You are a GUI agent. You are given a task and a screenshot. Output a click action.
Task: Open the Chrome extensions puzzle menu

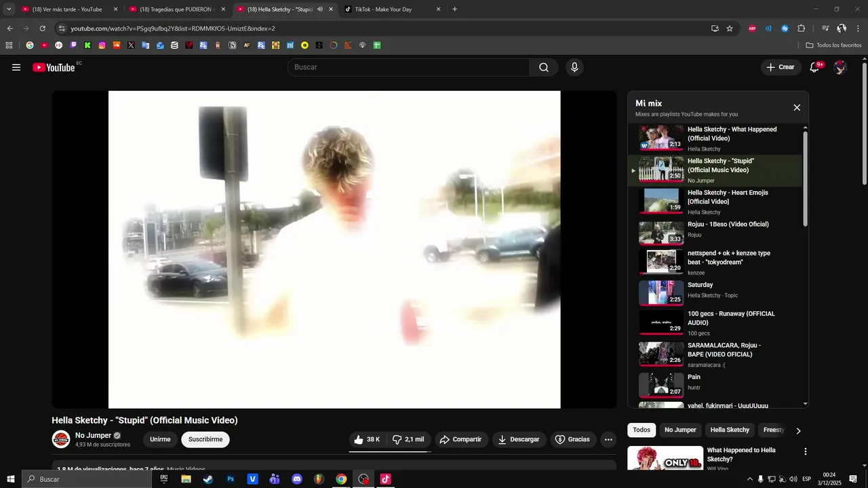click(802, 28)
